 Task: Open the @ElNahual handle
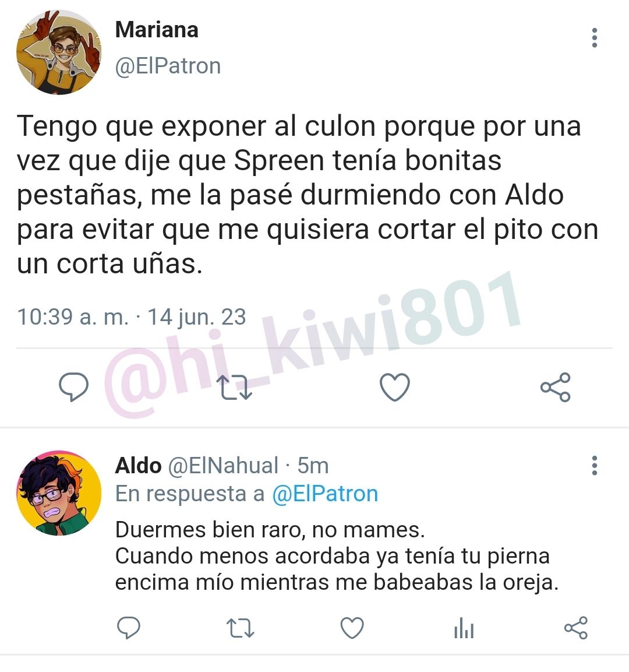pos(222,466)
